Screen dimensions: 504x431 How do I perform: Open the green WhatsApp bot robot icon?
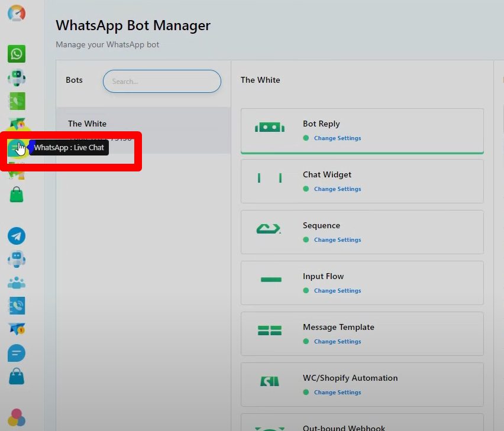coord(17,78)
